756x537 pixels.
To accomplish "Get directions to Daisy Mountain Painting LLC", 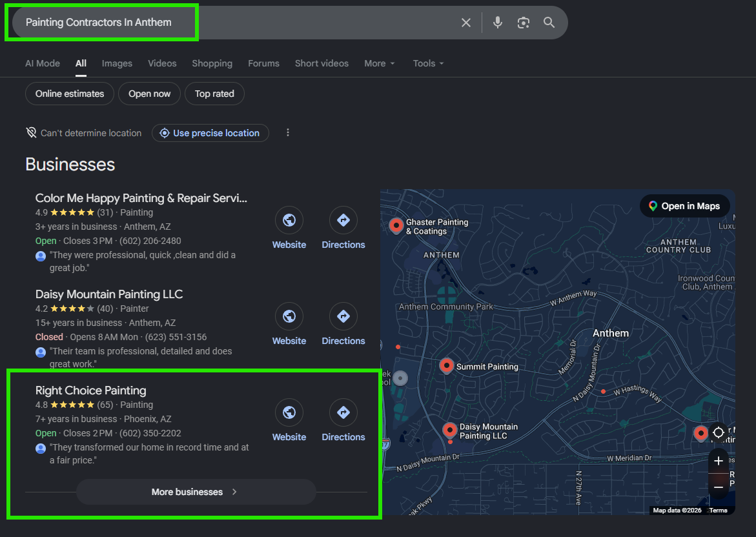I will (x=343, y=316).
